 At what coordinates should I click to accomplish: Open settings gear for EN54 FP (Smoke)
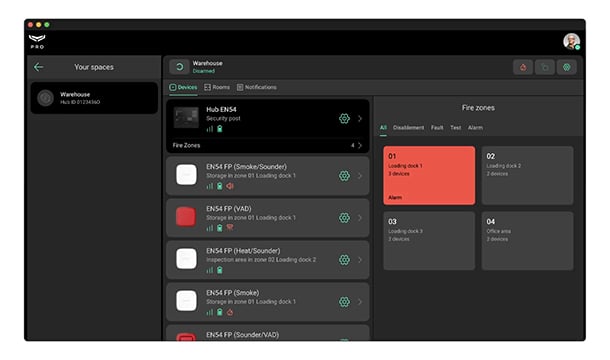pyautogui.click(x=344, y=302)
